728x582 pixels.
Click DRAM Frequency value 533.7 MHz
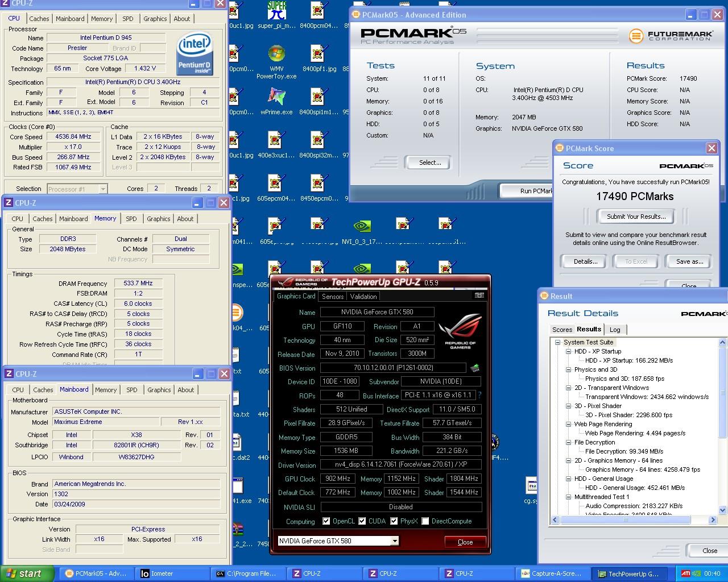pyautogui.click(x=139, y=283)
